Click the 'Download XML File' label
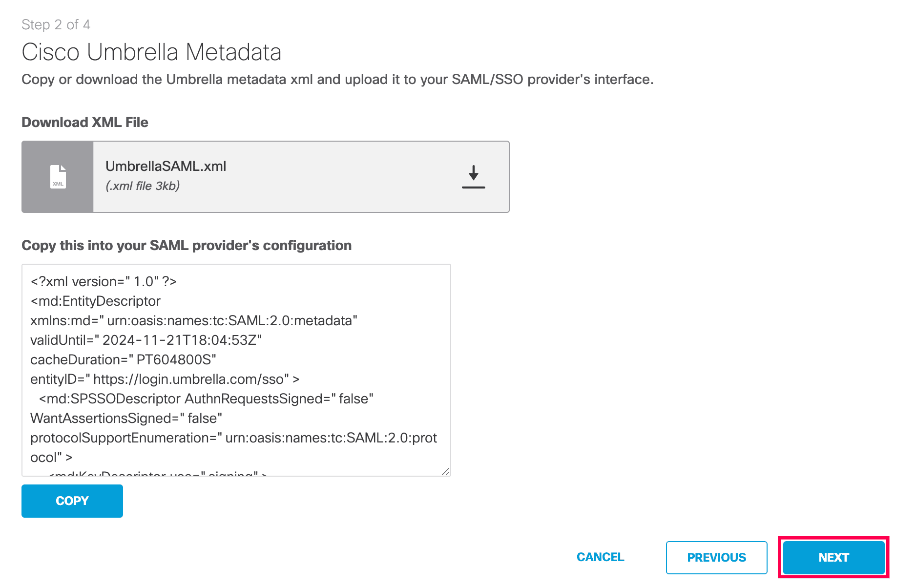 pos(85,123)
